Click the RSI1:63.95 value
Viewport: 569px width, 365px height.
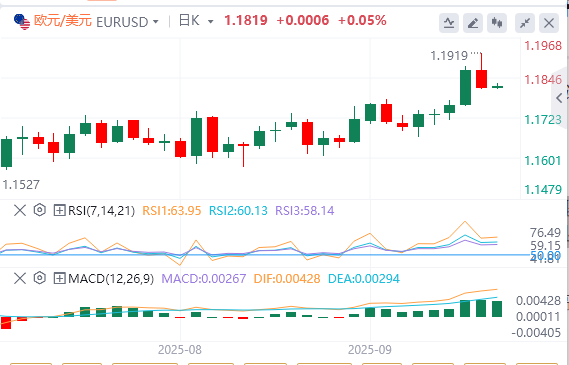pyautogui.click(x=172, y=211)
